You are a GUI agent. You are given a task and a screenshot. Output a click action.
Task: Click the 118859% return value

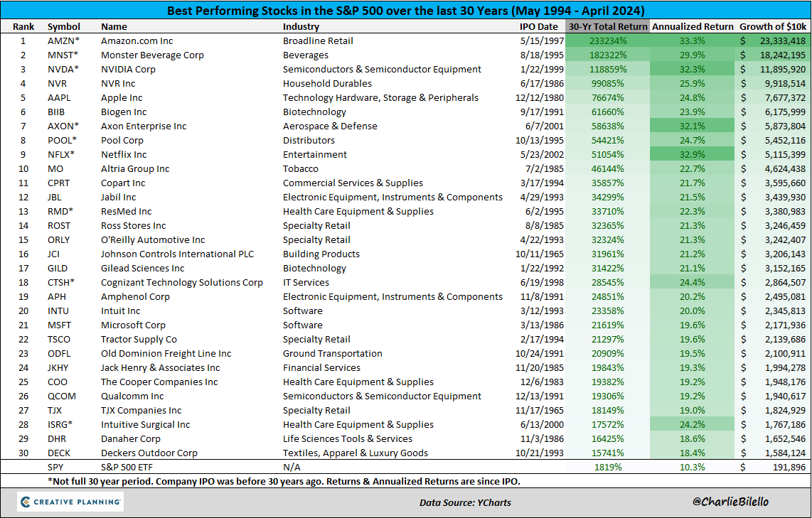tap(608, 70)
